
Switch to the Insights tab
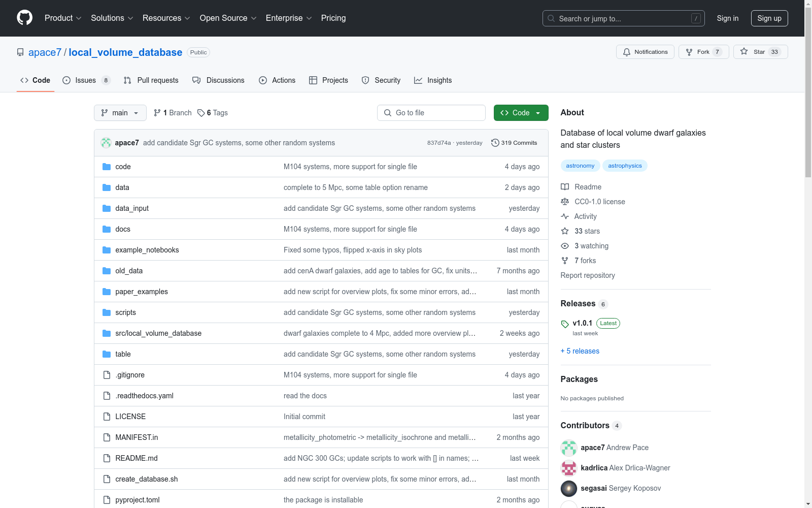point(433,80)
